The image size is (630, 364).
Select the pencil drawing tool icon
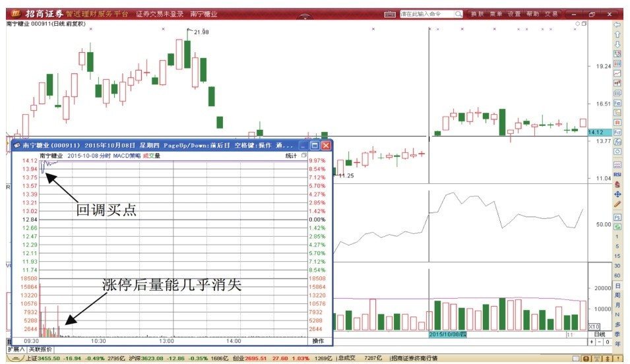(617, 204)
